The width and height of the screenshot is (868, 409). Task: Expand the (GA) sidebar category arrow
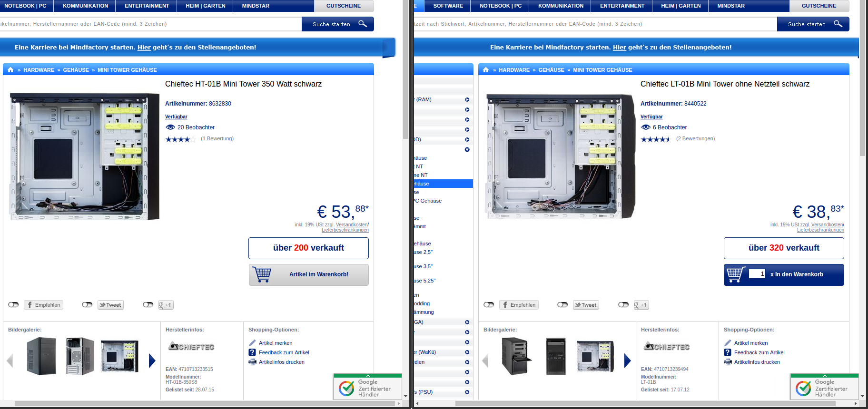pos(467,322)
